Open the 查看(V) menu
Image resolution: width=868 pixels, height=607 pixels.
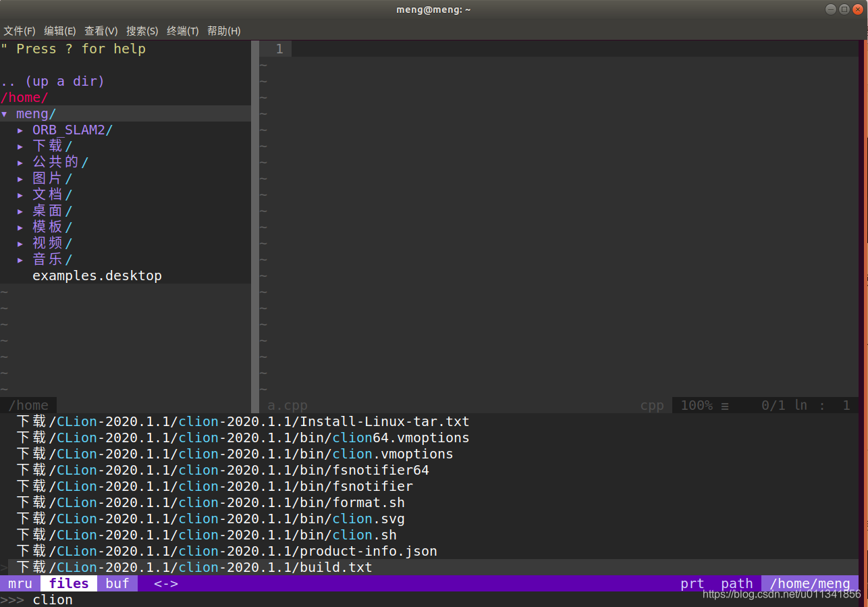101,31
